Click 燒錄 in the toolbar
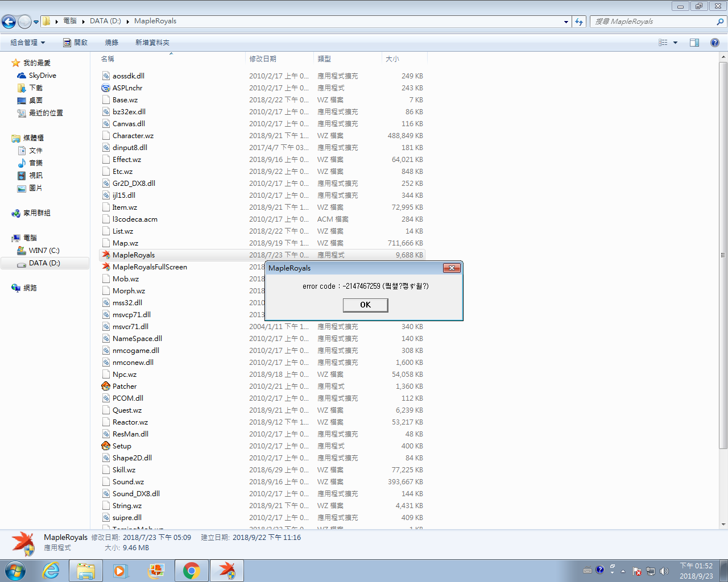This screenshot has width=728, height=582. (111, 43)
